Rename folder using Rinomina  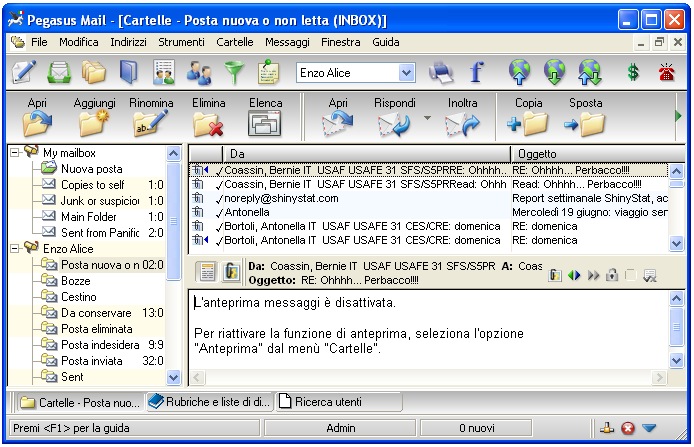[x=151, y=117]
